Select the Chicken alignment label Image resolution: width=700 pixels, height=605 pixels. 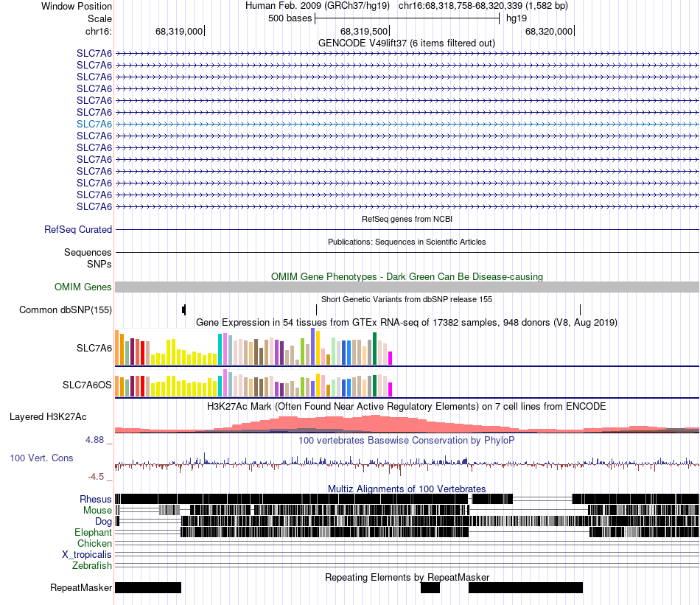94,544
